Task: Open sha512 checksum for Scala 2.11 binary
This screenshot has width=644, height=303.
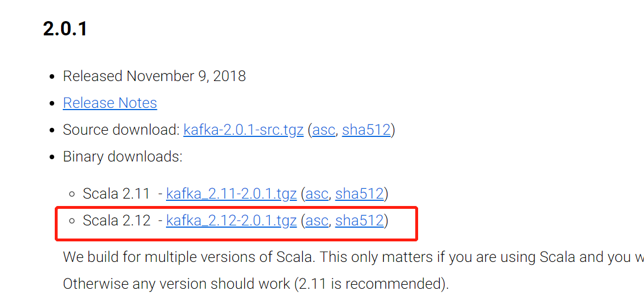Action: (359, 193)
